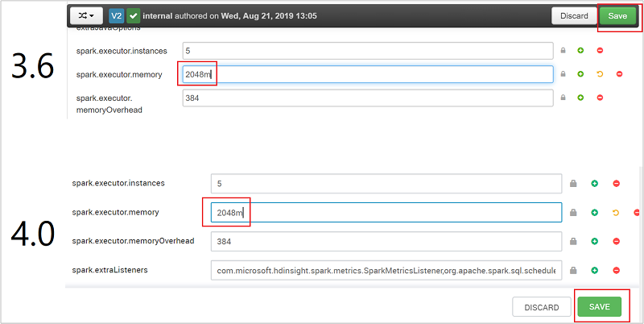Click the green checkmark current-version icon
The image size is (644, 324).
(133, 16)
